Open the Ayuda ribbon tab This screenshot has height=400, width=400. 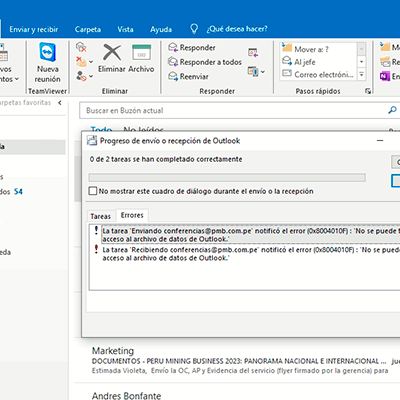pyautogui.click(x=161, y=29)
